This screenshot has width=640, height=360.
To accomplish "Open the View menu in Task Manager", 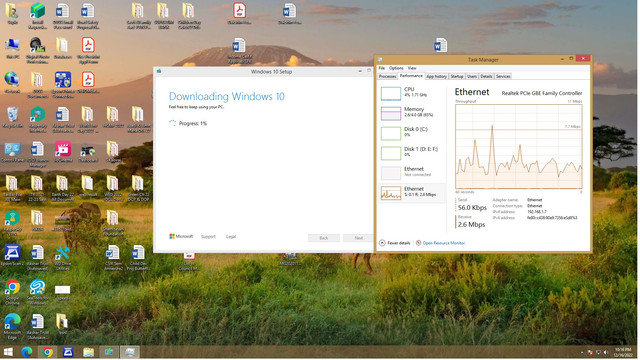I will pyautogui.click(x=412, y=68).
